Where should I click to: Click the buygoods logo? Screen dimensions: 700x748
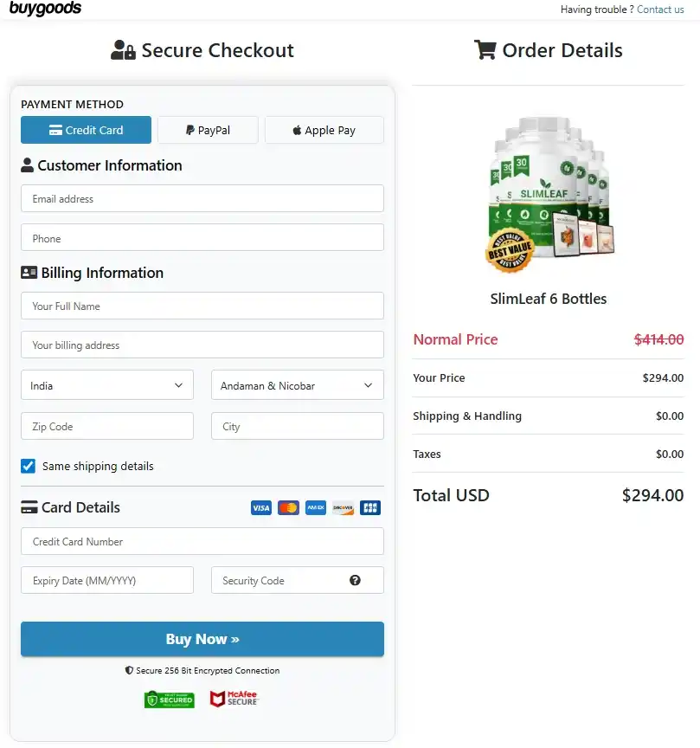44,9
